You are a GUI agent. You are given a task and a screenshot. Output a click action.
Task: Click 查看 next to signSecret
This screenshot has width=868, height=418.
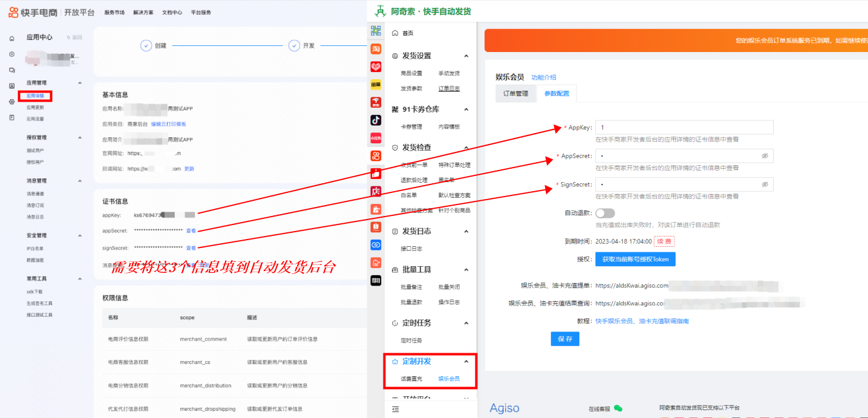click(x=191, y=247)
